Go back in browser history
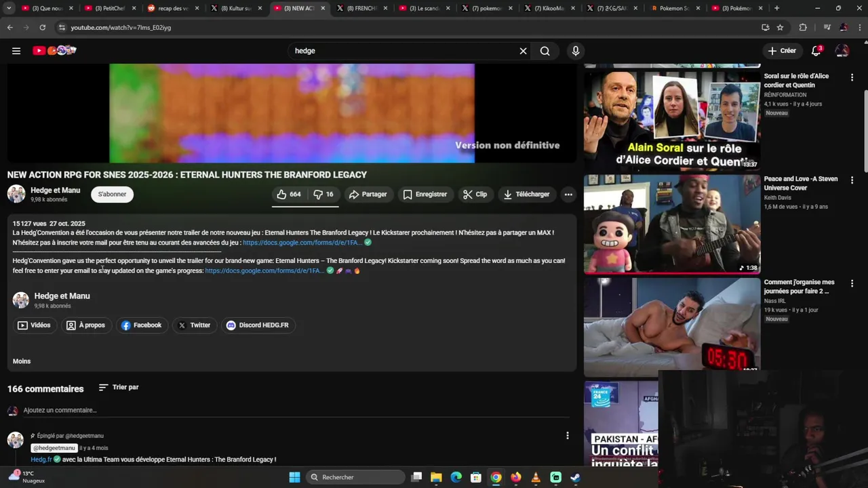 point(9,27)
